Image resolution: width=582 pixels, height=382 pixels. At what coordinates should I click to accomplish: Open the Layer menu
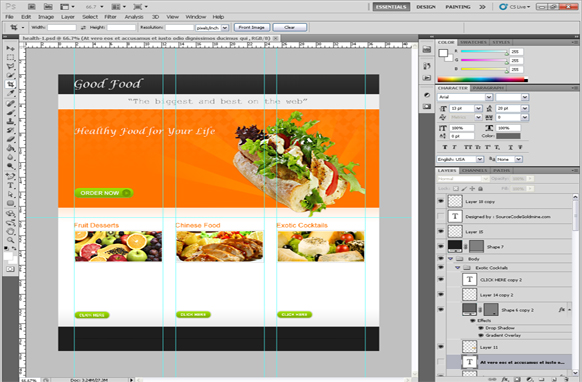(68, 17)
